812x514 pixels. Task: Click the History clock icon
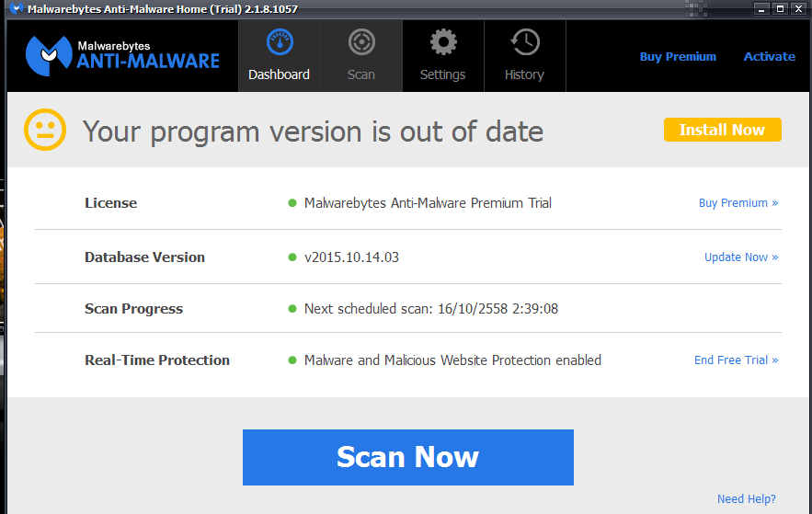[525, 42]
